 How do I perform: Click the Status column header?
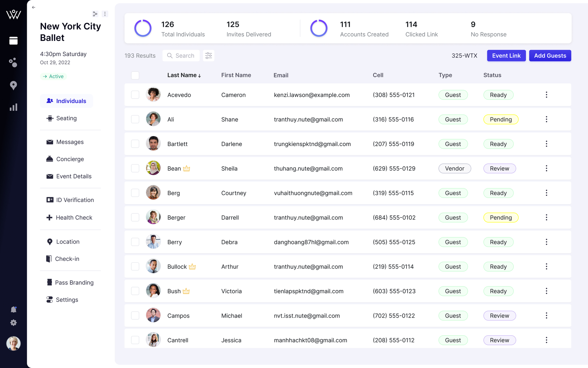pos(492,75)
